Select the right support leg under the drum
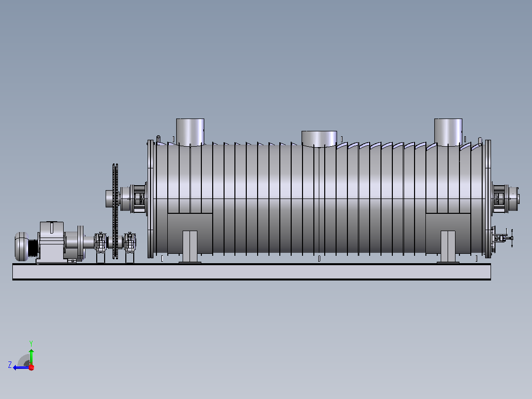Screen dimensions: 532x399 click(448, 247)
